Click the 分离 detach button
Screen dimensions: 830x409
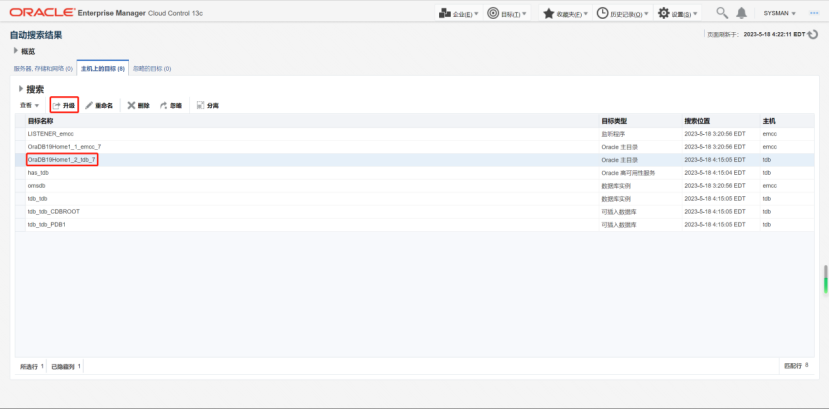click(208, 106)
